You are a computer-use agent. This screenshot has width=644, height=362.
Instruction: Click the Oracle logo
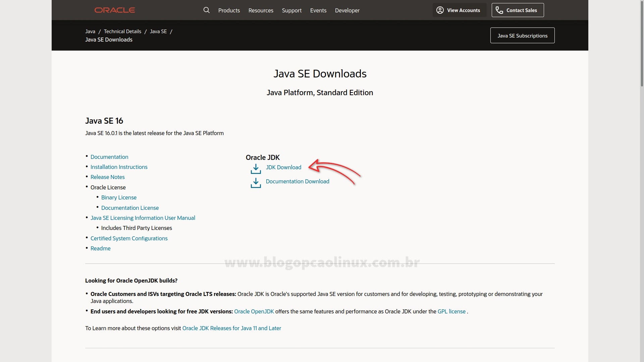(x=115, y=10)
